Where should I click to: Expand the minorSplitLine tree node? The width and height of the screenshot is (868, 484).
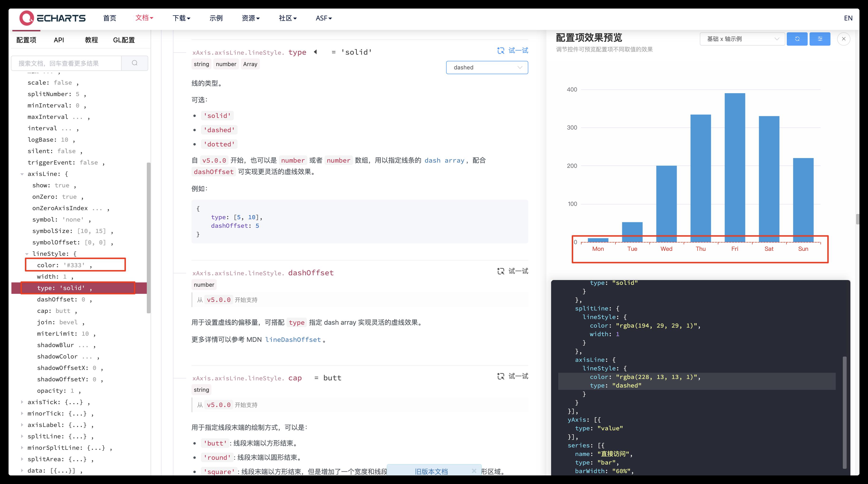tap(22, 448)
